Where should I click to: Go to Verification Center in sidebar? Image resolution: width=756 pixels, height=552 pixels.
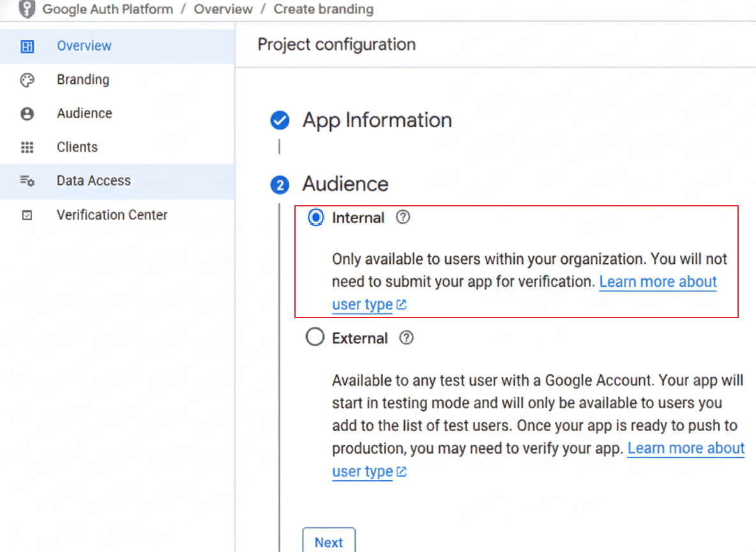pyautogui.click(x=112, y=215)
